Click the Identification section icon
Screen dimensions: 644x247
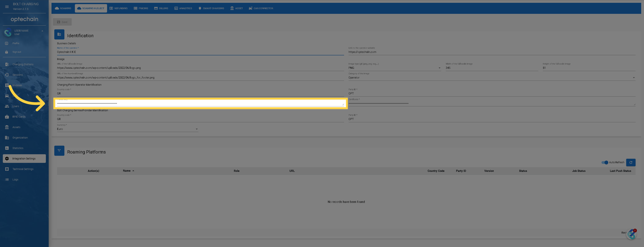click(59, 34)
